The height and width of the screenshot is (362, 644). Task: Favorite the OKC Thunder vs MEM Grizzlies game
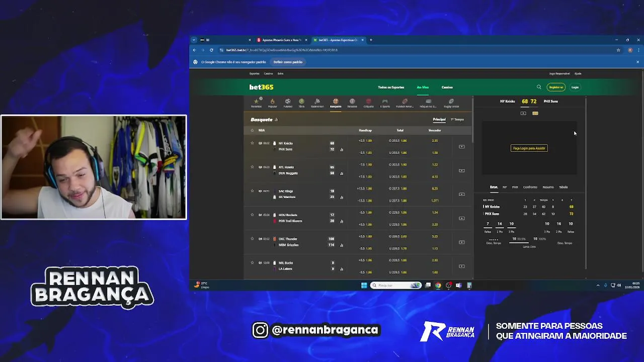[x=252, y=238]
